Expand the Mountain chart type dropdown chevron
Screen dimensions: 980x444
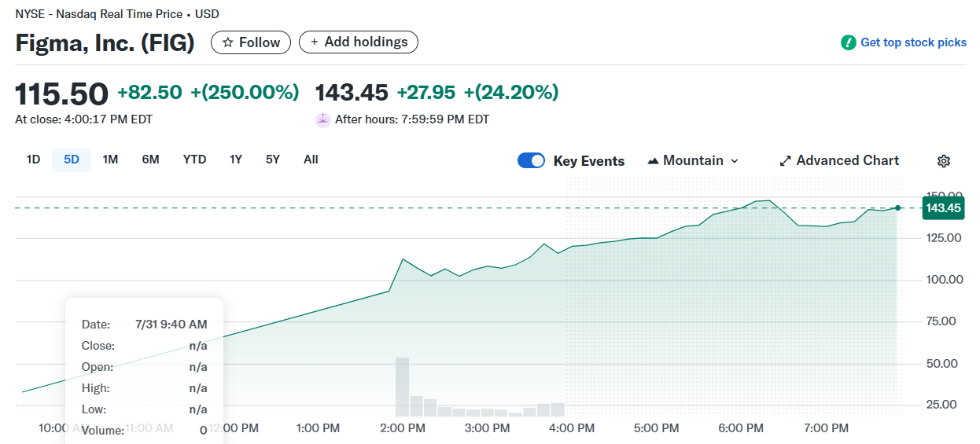[735, 161]
